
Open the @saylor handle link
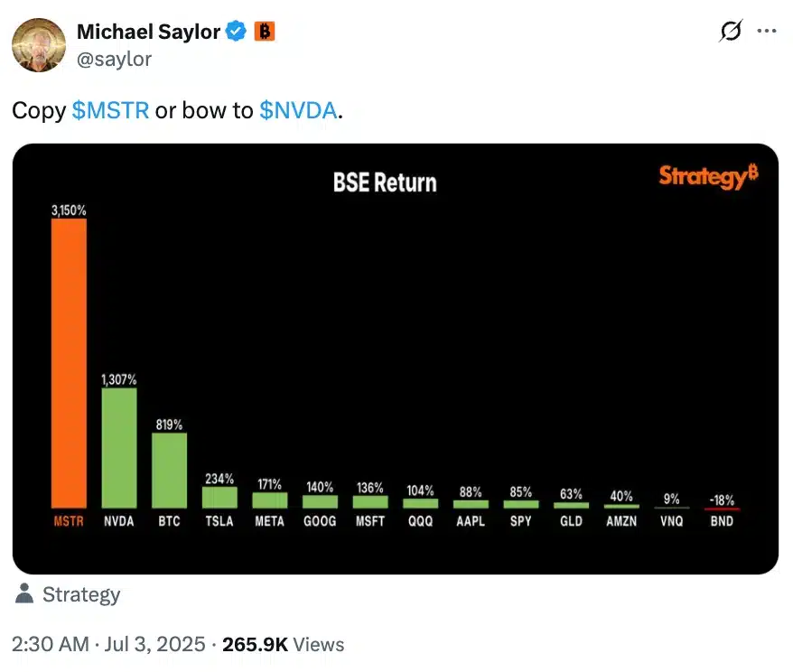click(114, 59)
